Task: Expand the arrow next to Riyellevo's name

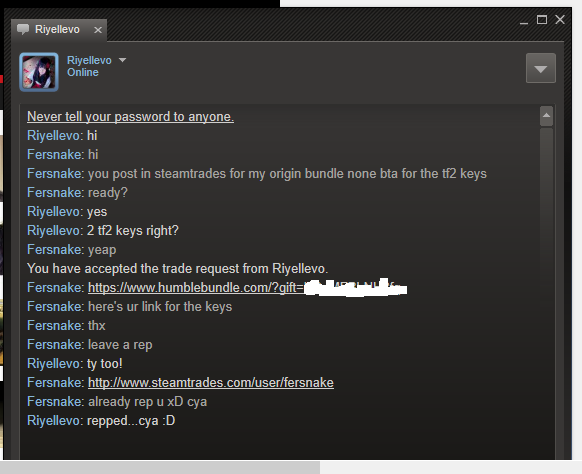Action: point(122,60)
